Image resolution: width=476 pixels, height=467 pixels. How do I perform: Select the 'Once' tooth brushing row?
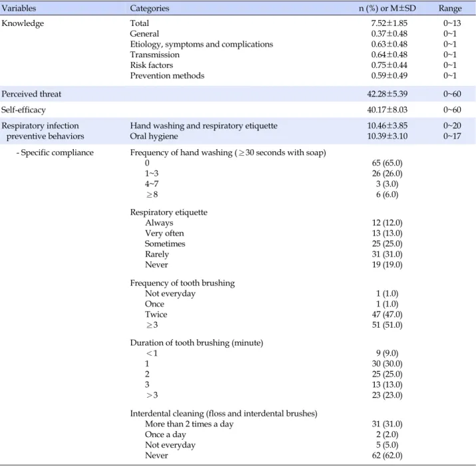(154, 304)
